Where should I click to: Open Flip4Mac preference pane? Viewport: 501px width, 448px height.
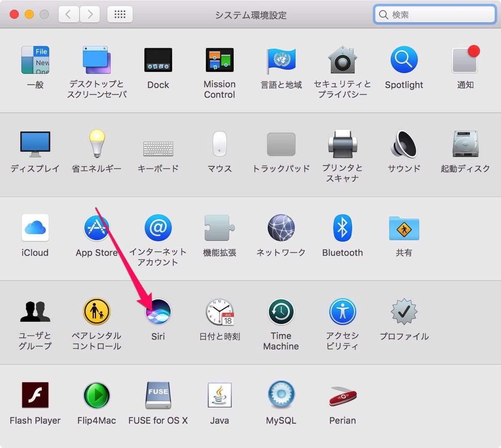coord(96,395)
